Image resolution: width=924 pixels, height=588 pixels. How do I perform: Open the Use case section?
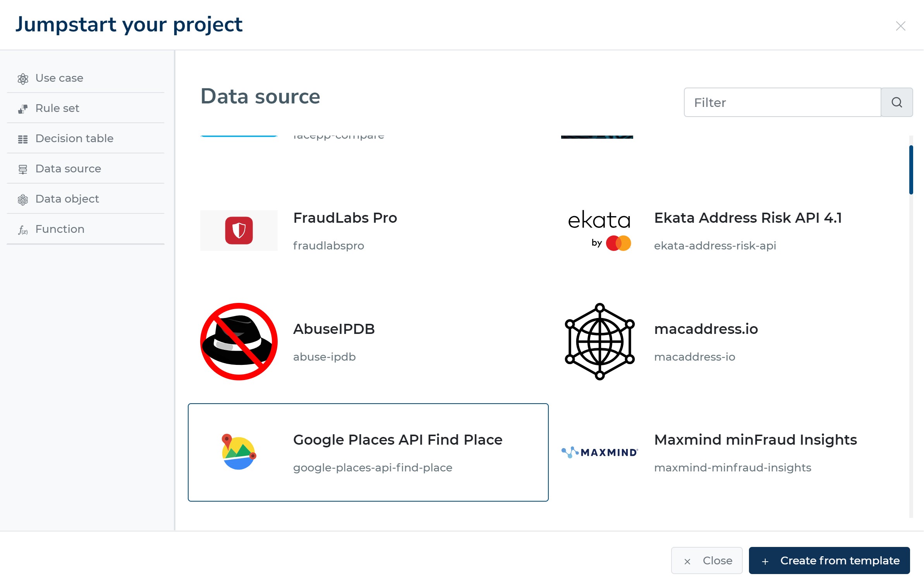click(x=86, y=78)
